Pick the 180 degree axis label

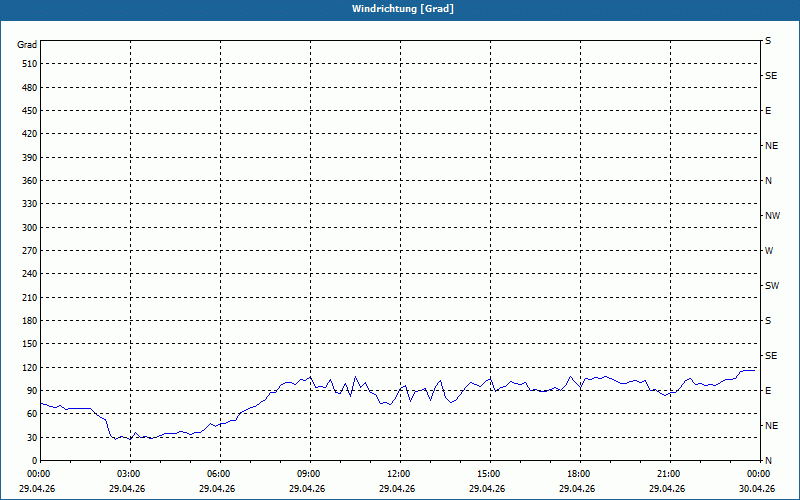click(x=30, y=321)
